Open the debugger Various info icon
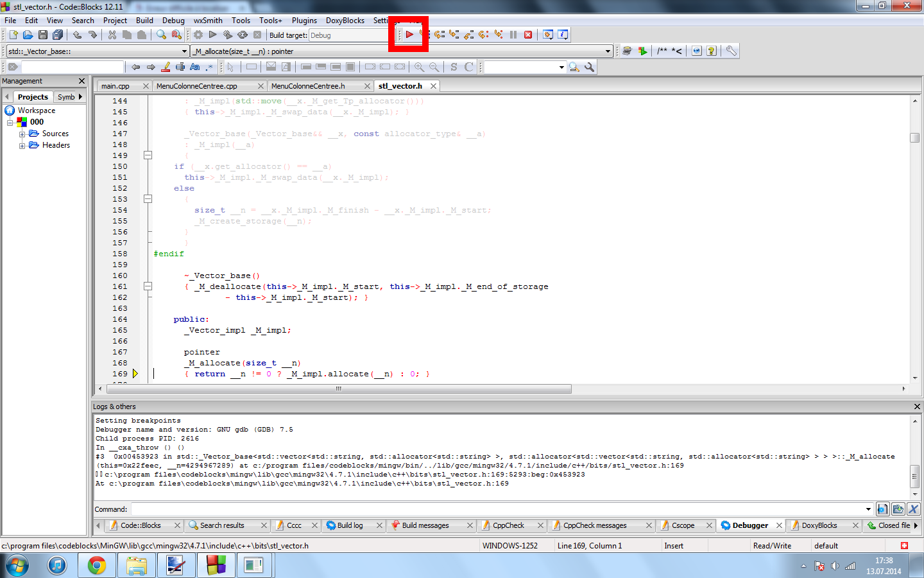Viewport: 924px width, 578px height. click(563, 35)
